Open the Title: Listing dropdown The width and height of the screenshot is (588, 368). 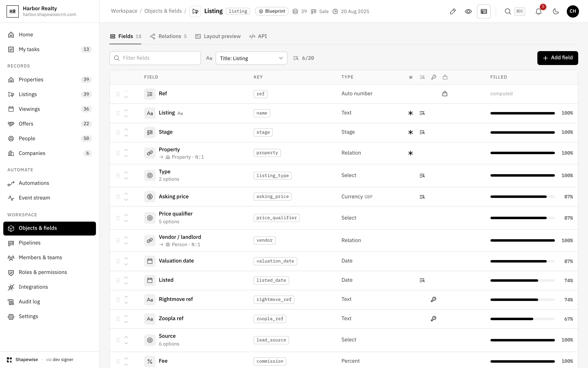251,58
